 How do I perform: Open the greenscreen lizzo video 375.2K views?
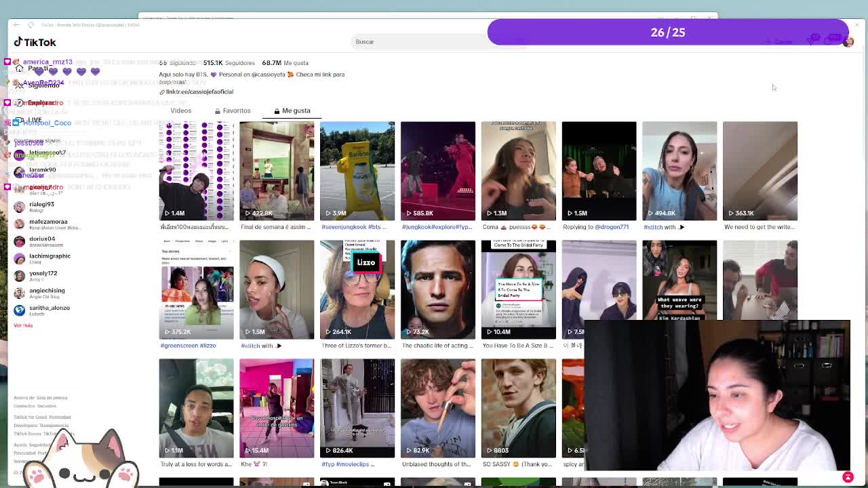click(196, 289)
